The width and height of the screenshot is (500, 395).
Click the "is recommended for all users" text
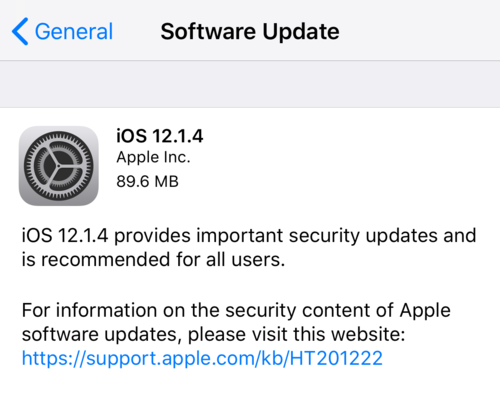point(153,259)
